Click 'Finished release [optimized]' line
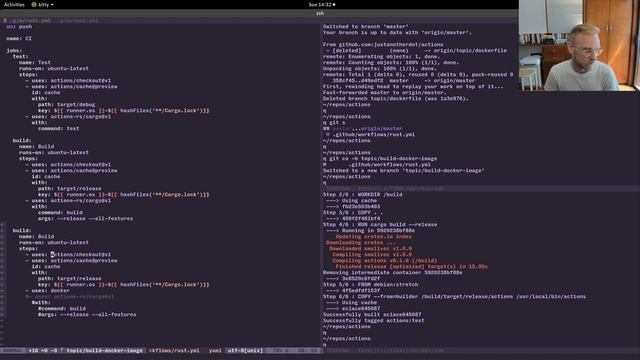This screenshot has width=640, height=360. point(411,267)
